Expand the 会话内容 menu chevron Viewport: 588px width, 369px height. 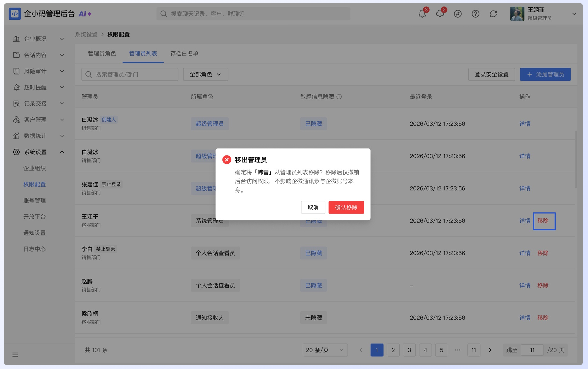click(62, 55)
